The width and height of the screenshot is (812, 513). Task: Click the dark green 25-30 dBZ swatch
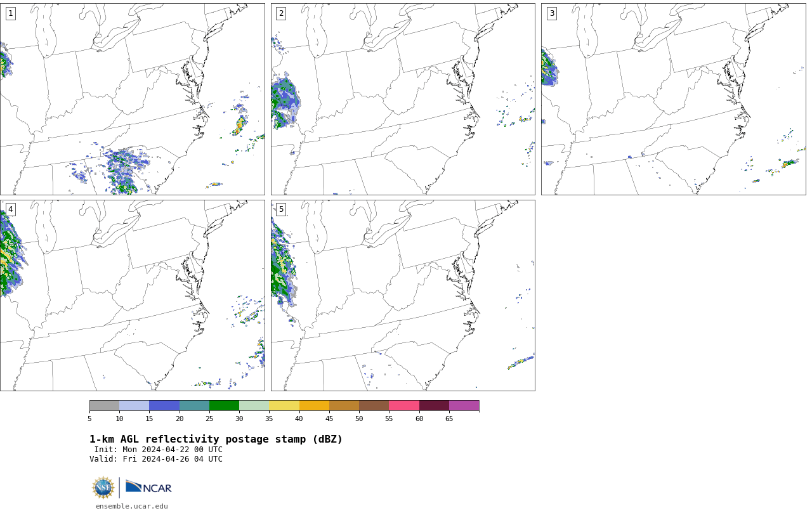[x=224, y=406]
